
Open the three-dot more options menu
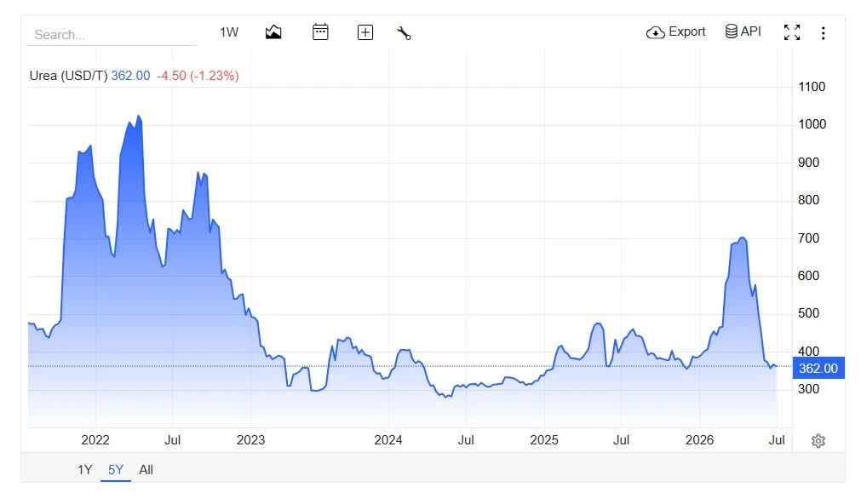coord(824,33)
